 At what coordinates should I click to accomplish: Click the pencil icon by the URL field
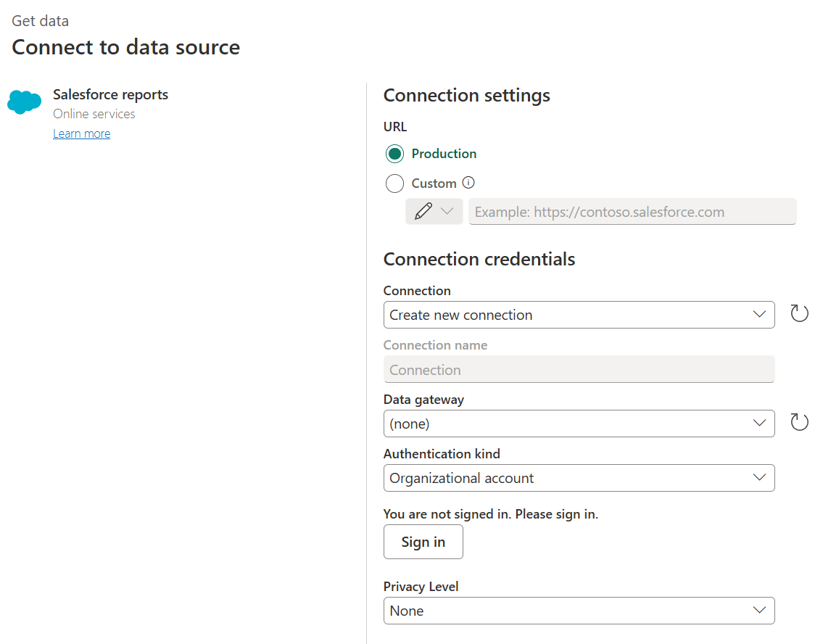[423, 211]
